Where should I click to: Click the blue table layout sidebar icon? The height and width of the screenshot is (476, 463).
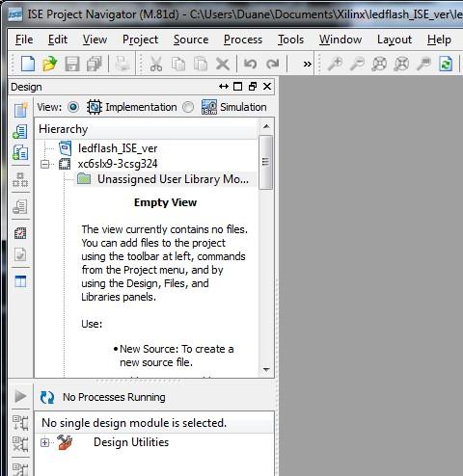[20, 281]
